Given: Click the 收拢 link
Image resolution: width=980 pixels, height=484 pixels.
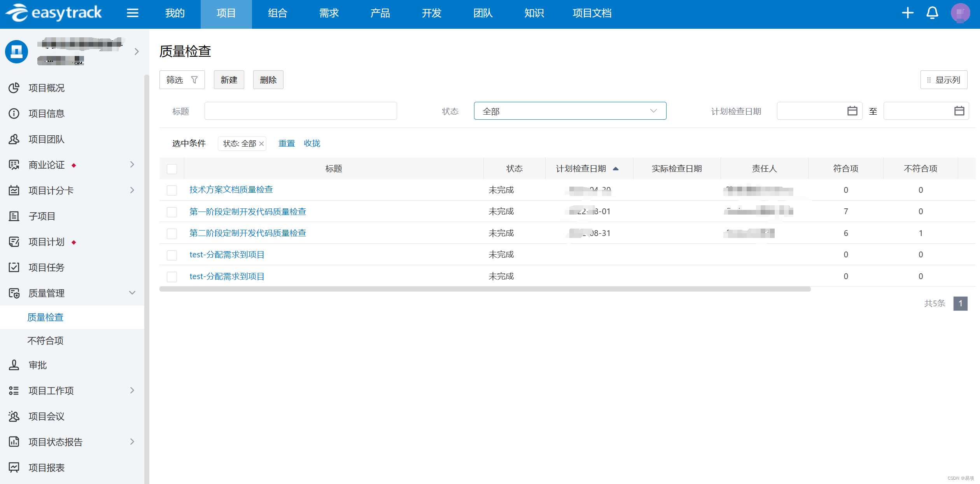Looking at the screenshot, I should point(312,143).
